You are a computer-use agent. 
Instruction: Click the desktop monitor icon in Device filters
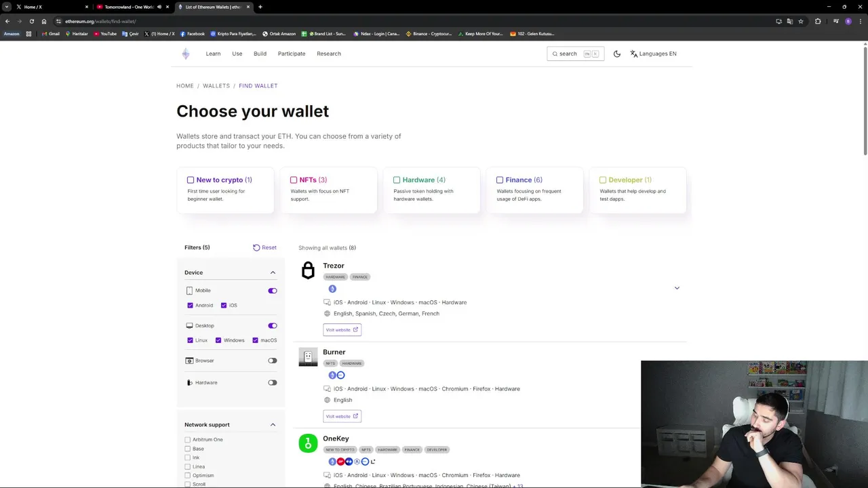189,326
